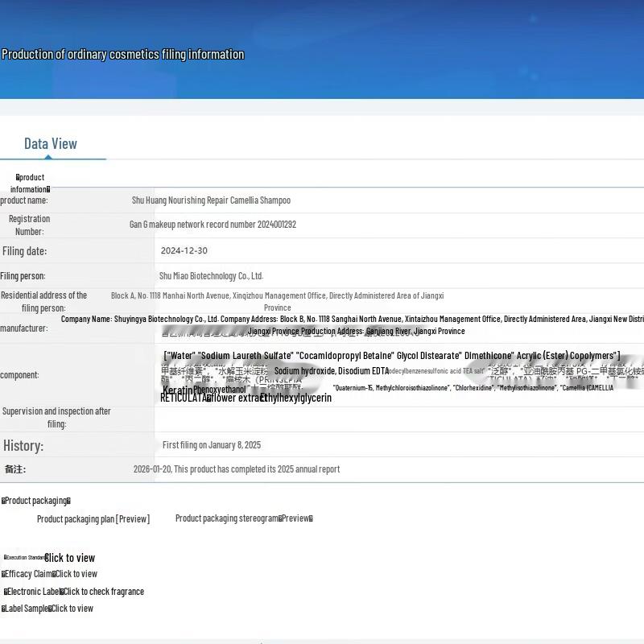
Task: Click First filing on January 8, 2025
Action: (212, 445)
